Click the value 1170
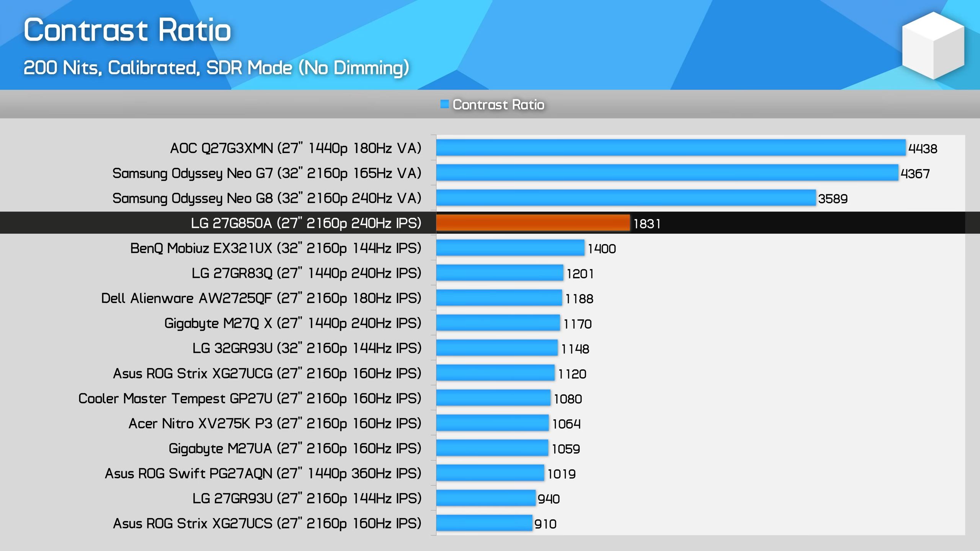980x551 pixels. tap(578, 324)
